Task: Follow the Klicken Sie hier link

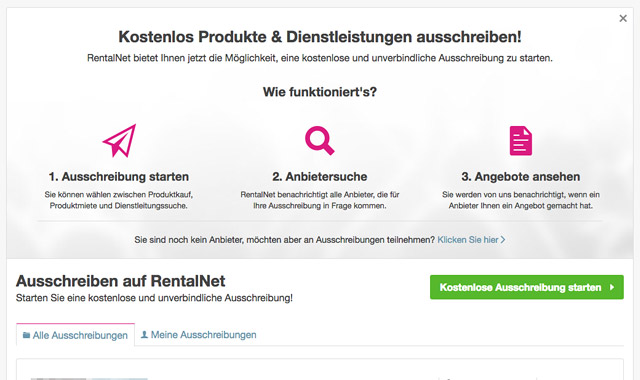Action: pos(468,240)
